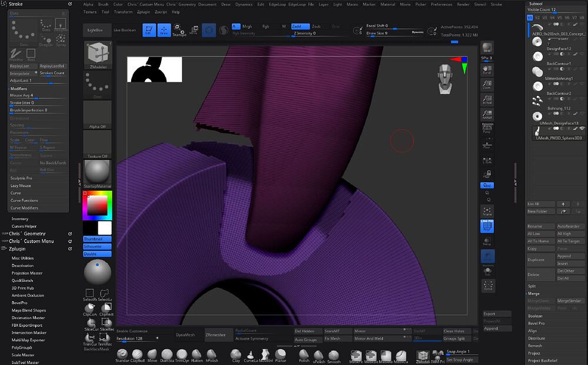Image resolution: width=588 pixels, height=365 pixels.
Task: Select the TrimCurve tool icon
Action: [x=91, y=340]
